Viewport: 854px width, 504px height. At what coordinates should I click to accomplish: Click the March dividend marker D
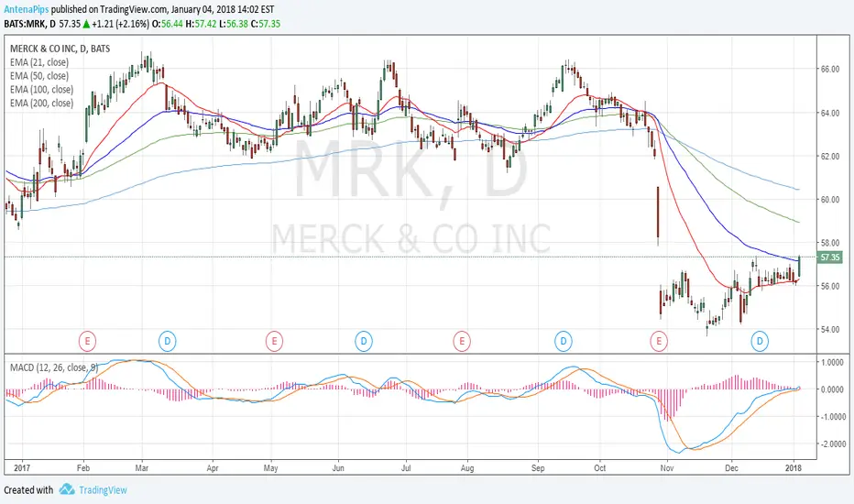click(167, 342)
